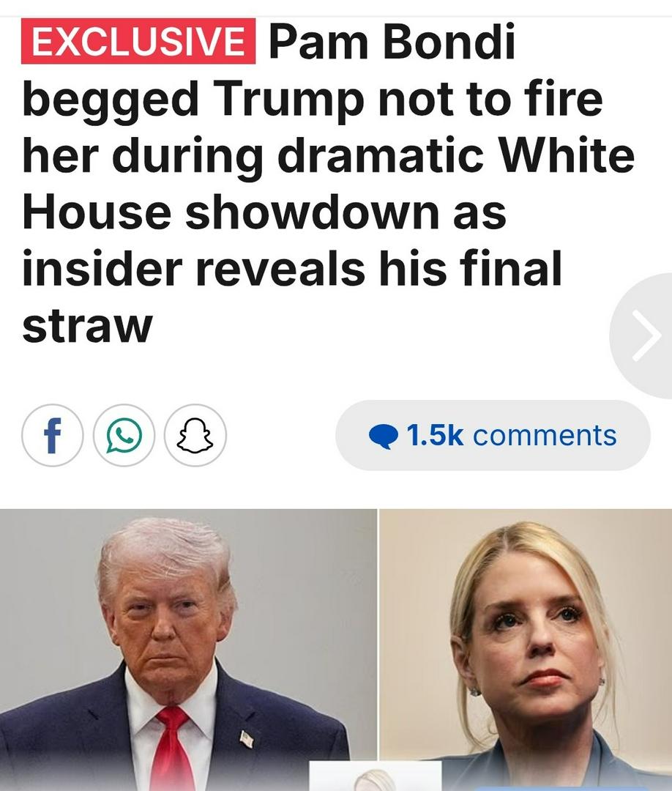This screenshot has width=672, height=791.
Task: Open left photo of man in red tie
Action: (x=188, y=650)
